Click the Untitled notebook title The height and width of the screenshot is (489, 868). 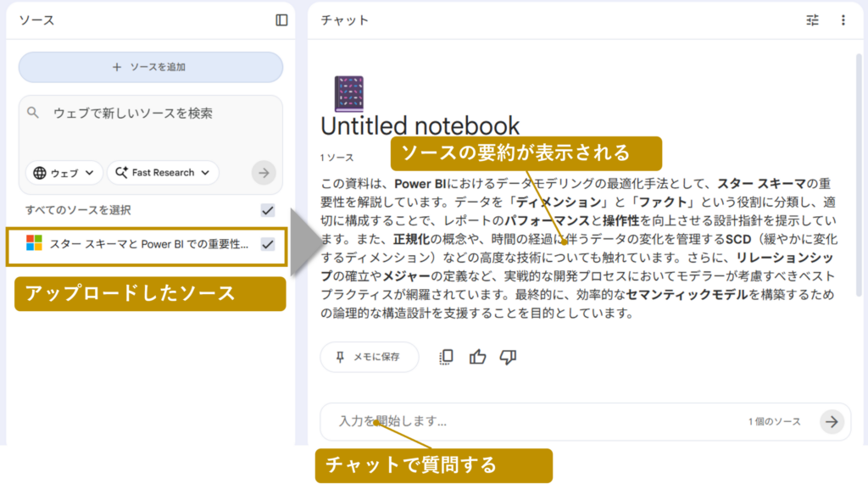tap(420, 126)
